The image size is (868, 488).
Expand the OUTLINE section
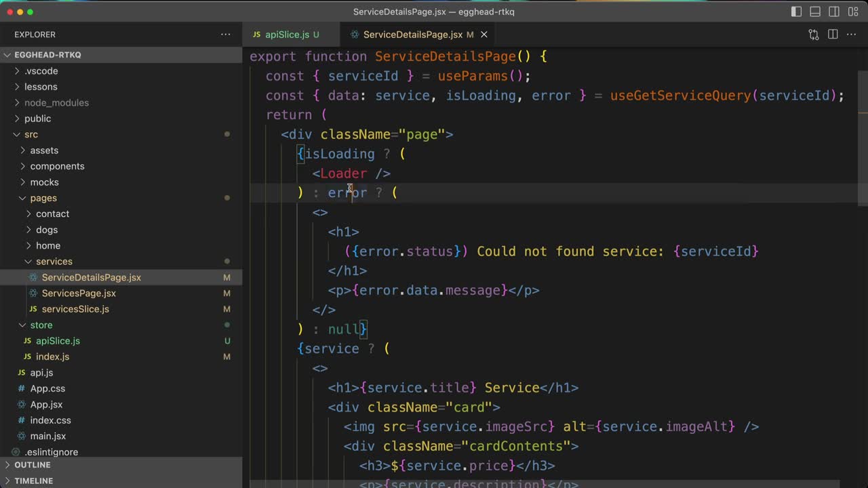(x=33, y=465)
